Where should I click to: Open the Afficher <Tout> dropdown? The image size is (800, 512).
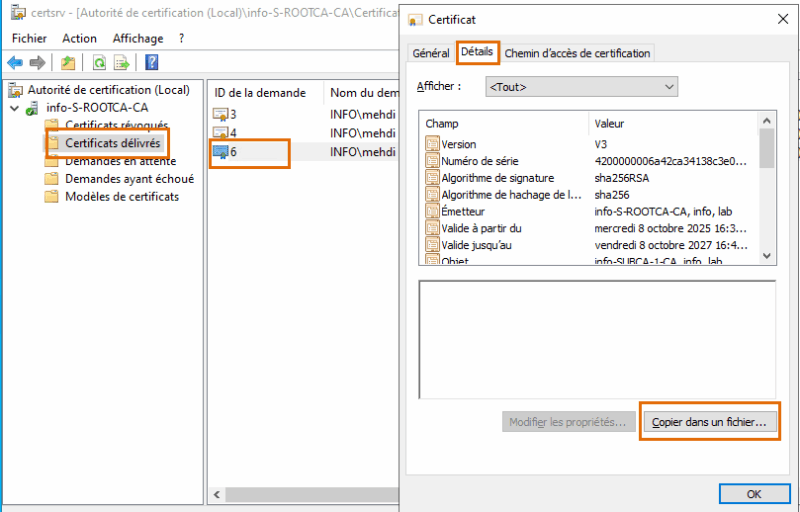[581, 87]
